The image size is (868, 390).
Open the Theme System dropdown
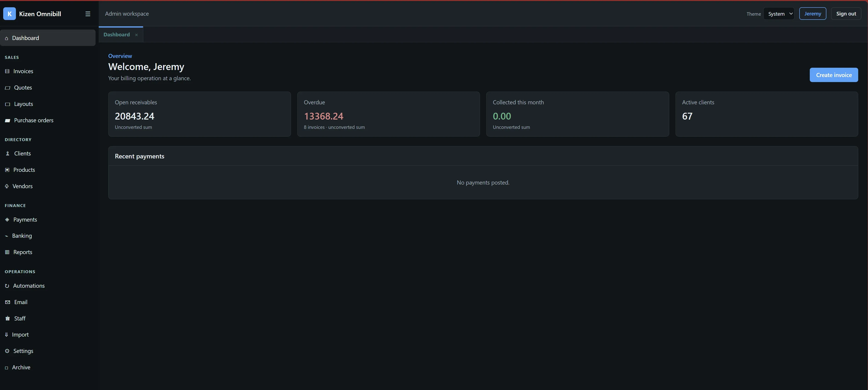(x=779, y=14)
